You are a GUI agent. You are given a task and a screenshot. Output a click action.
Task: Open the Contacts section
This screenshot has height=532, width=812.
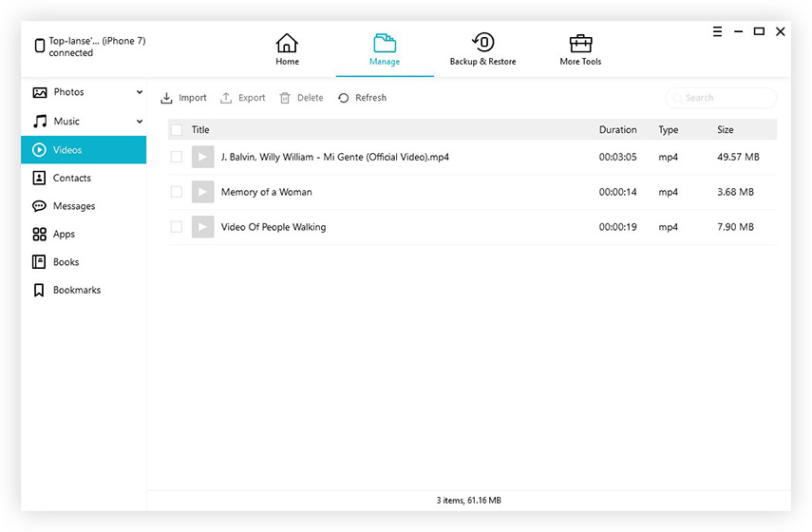[84, 179]
